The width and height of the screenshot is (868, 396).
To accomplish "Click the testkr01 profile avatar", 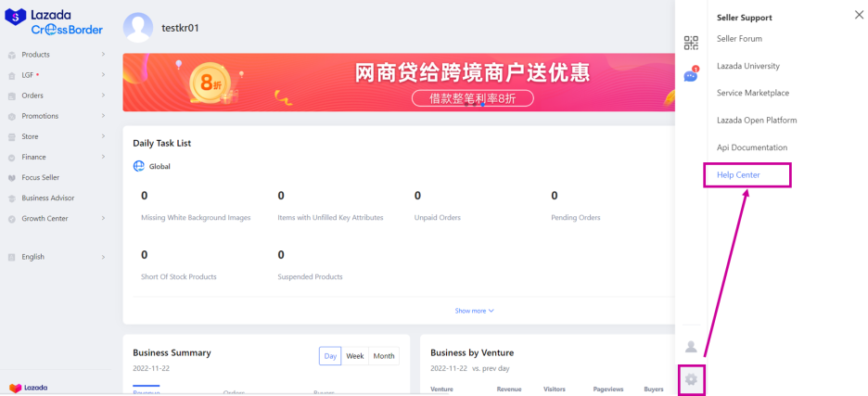I will coord(138,28).
